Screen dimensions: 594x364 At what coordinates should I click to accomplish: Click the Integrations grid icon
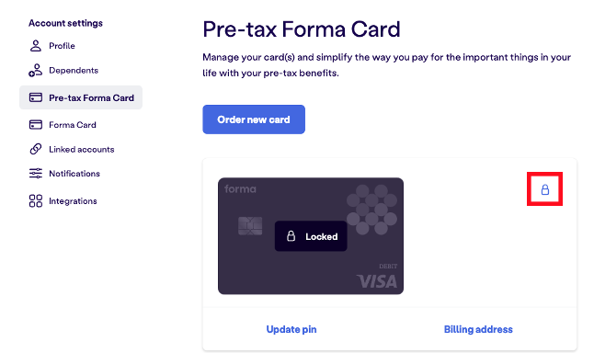(x=36, y=201)
